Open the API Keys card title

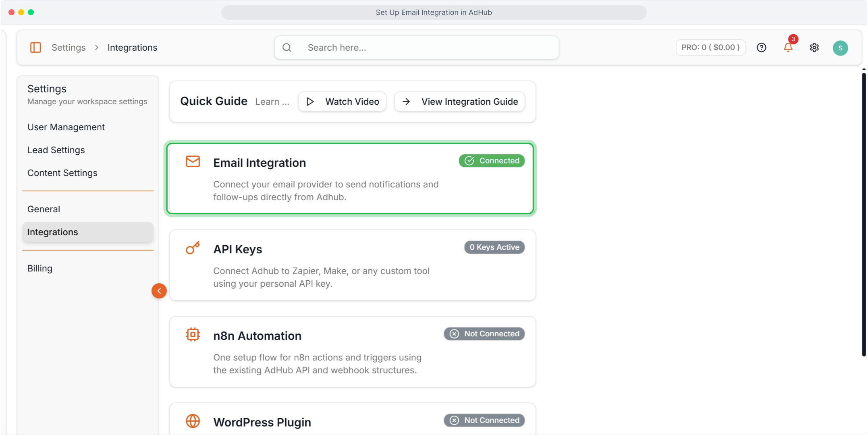click(238, 249)
